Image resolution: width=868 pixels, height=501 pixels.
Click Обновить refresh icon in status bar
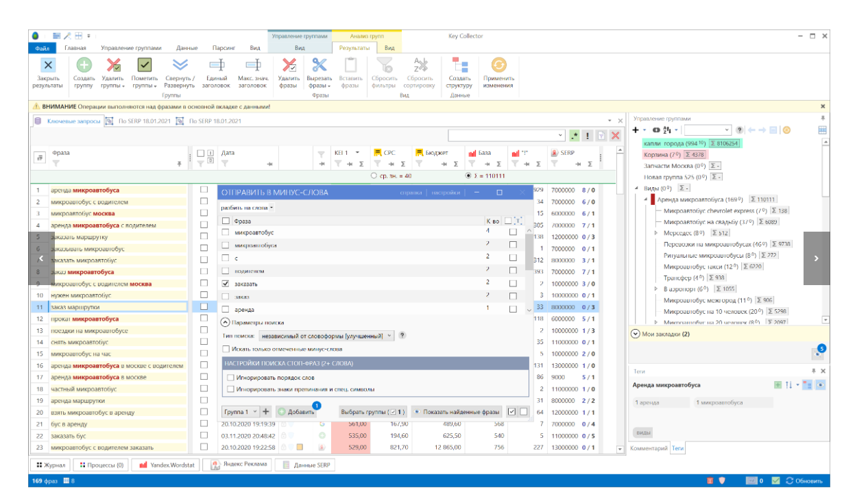790,481
